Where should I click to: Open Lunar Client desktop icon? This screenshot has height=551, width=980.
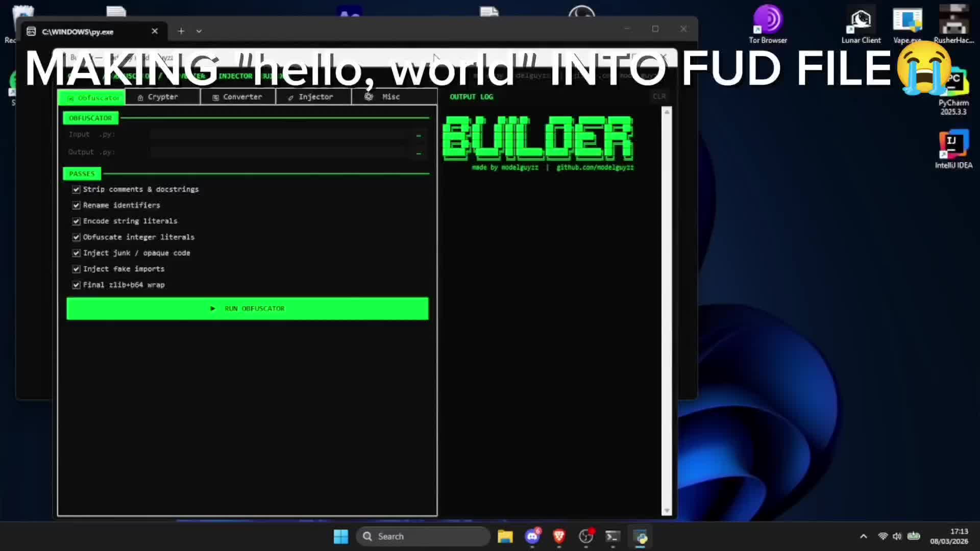pyautogui.click(x=861, y=24)
